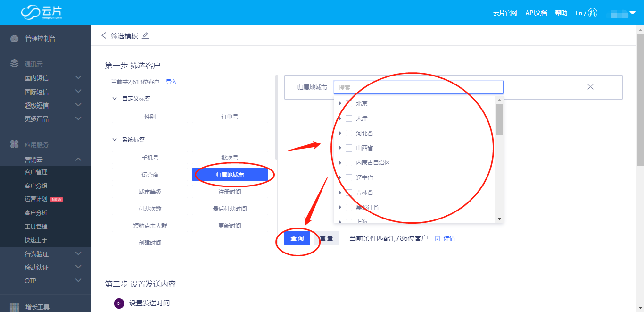Image resolution: width=644 pixels, height=312 pixels.
Task: Expand 更多产品 sidebar menu
Action: click(78, 118)
